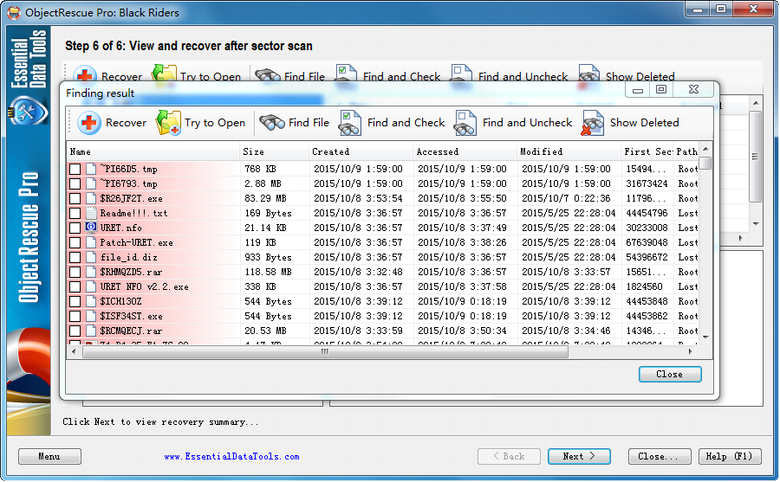Viewport: 780px width, 482px height.
Task: Click the Try to Open icon
Action: (169, 123)
